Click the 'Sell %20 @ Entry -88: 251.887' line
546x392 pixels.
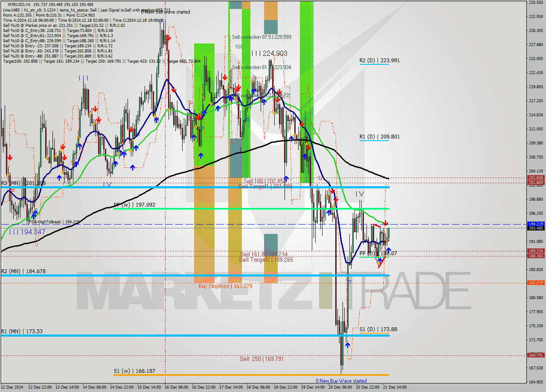58,56
